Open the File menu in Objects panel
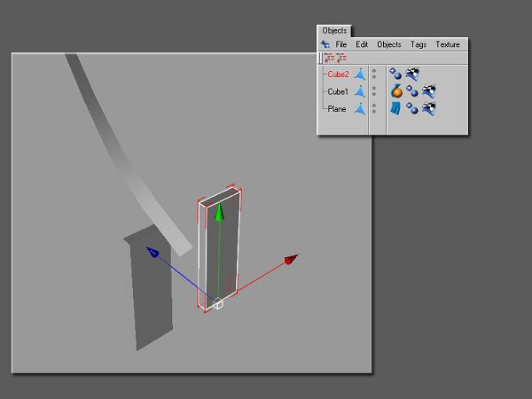This screenshot has height=399, width=532. click(341, 44)
